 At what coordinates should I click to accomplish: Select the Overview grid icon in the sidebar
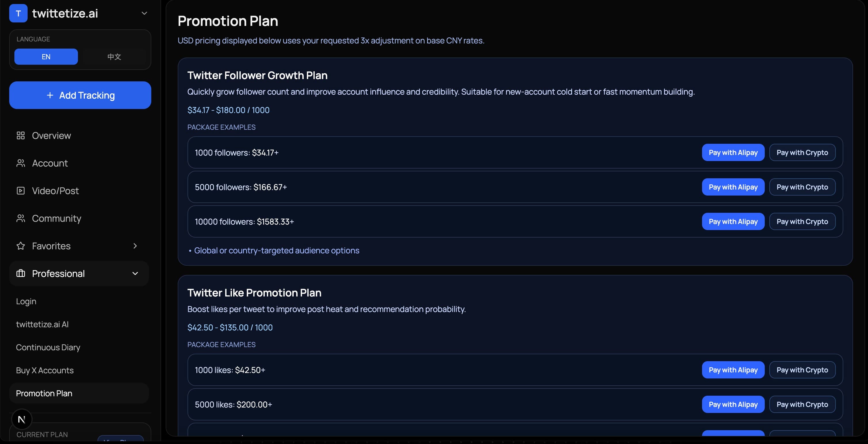coord(20,135)
